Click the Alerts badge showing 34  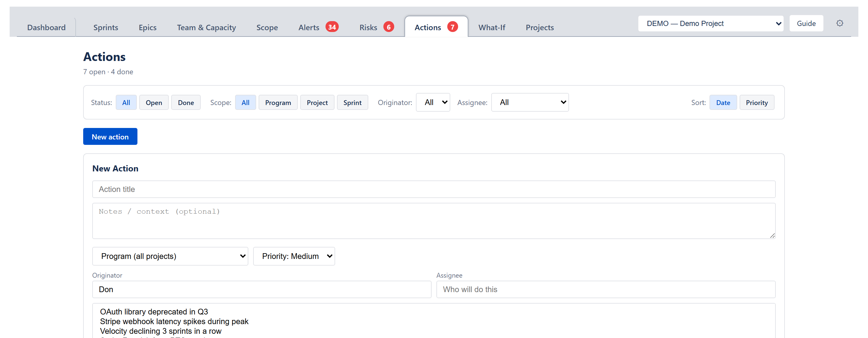[x=332, y=27]
